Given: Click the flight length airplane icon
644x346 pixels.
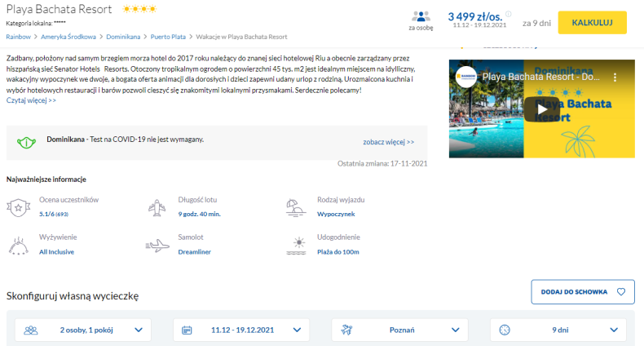Looking at the screenshot, I should 157,207.
